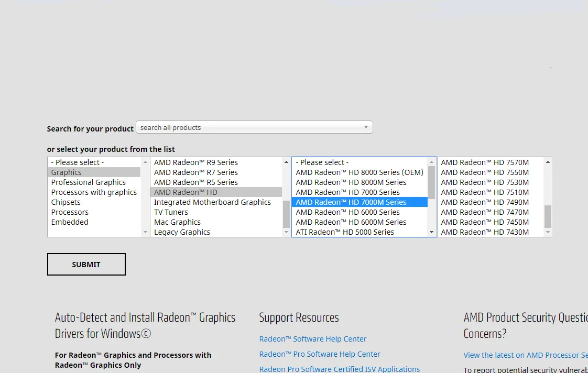This screenshot has width=588, height=373.
Task: Choose AMD Radeon HD 8000 Series (OEM)
Action: click(x=360, y=172)
